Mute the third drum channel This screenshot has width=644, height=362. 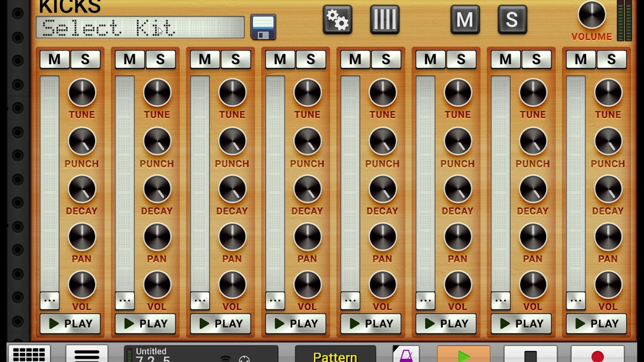coord(205,60)
